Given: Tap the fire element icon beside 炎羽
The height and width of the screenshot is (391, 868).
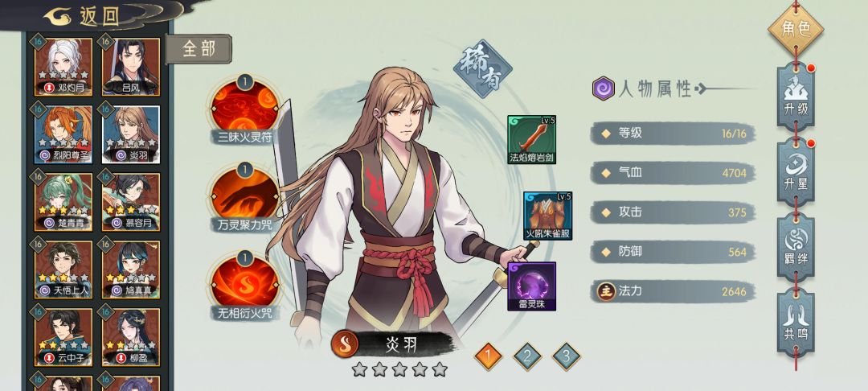Looking at the screenshot, I should click(x=344, y=344).
